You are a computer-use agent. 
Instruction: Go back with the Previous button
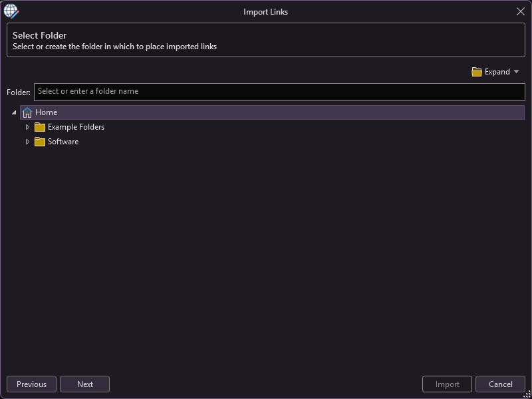[x=31, y=384]
